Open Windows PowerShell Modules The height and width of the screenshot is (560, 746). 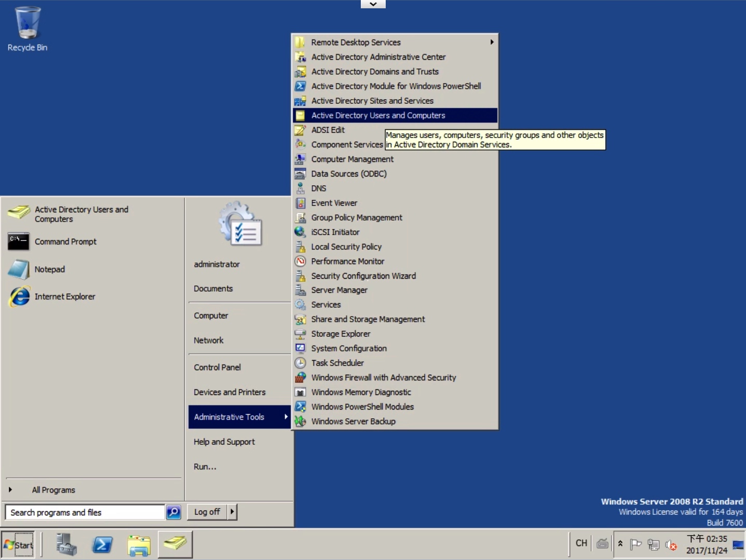coord(395,406)
